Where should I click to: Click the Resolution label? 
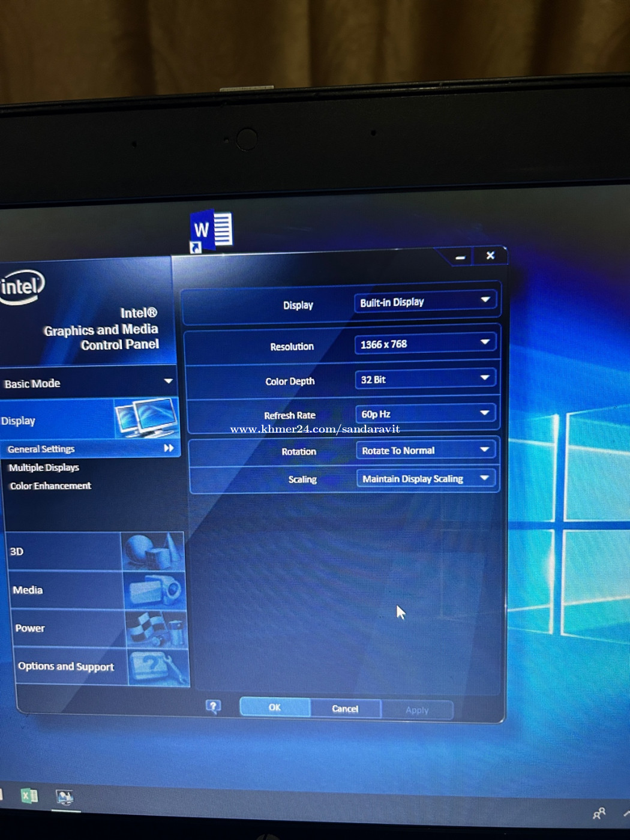point(292,347)
